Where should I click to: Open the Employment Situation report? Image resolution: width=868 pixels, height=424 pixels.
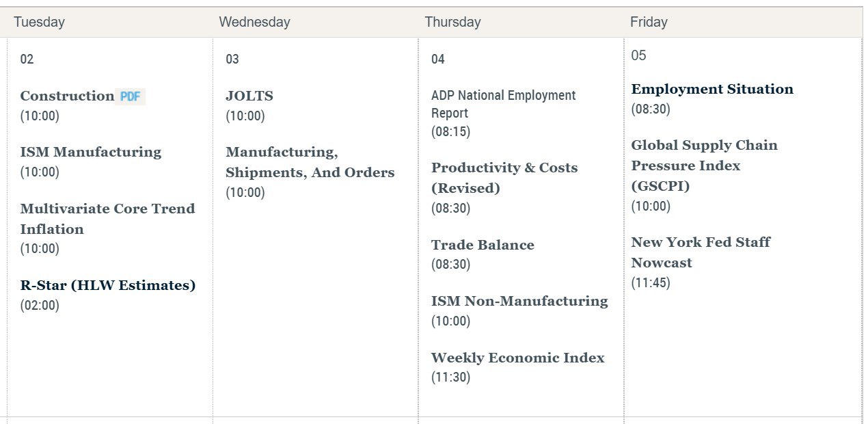coord(712,89)
